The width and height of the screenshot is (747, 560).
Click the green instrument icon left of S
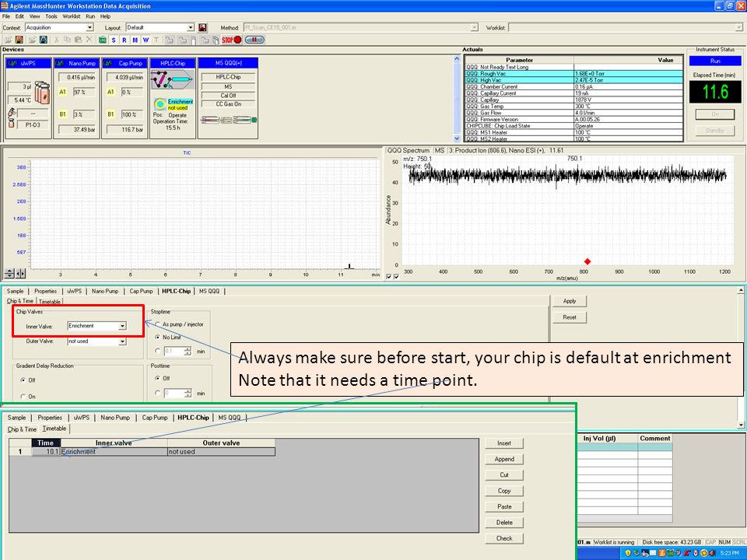[x=103, y=40]
